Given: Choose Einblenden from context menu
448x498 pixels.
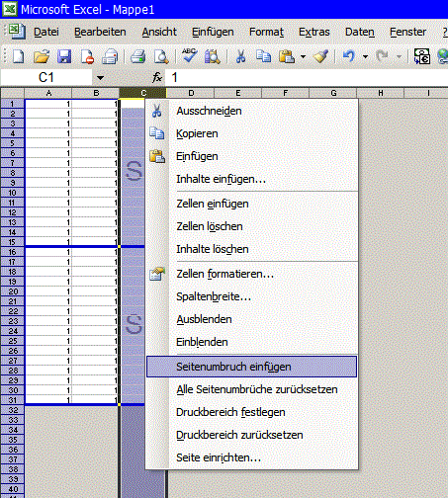Looking at the screenshot, I should (x=252, y=342).
